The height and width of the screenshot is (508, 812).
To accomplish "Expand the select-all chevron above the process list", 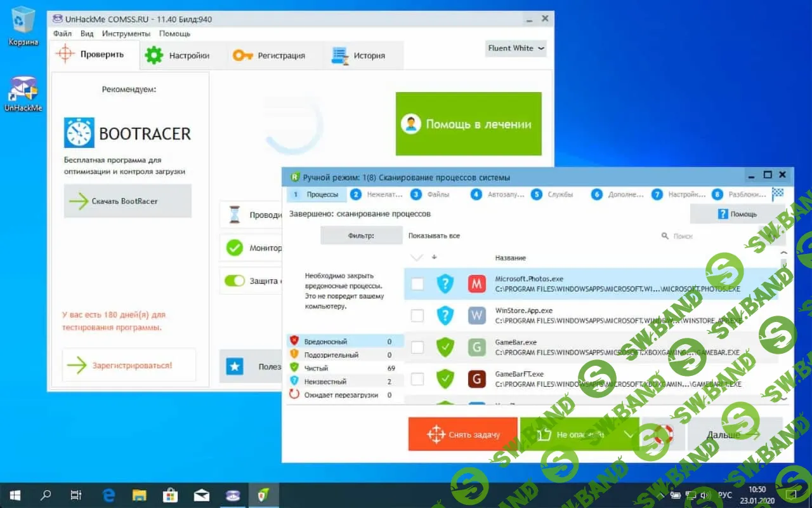I will 416,258.
